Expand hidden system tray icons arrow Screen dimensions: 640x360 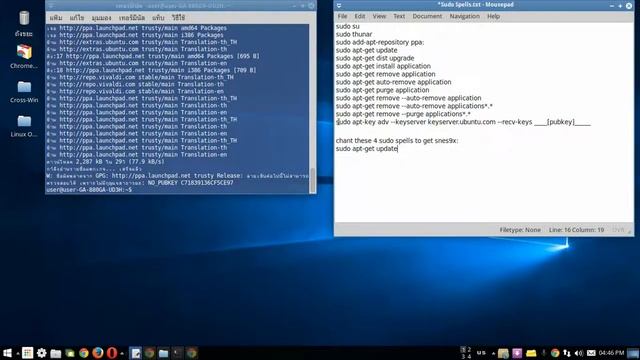493,353
